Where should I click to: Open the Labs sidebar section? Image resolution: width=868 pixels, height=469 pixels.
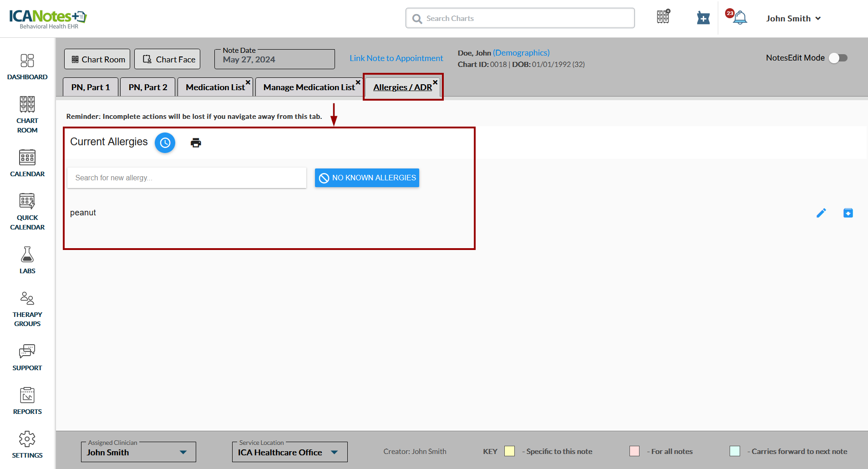(x=27, y=260)
